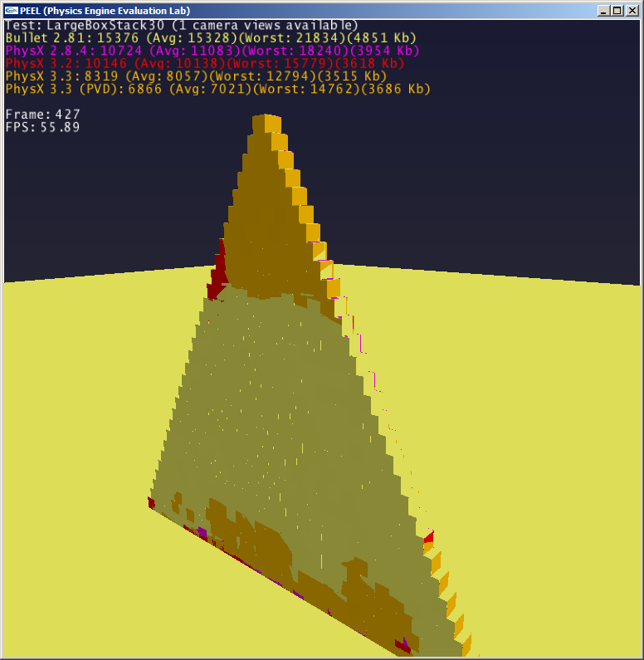Close the PEEL window

pos(632,11)
